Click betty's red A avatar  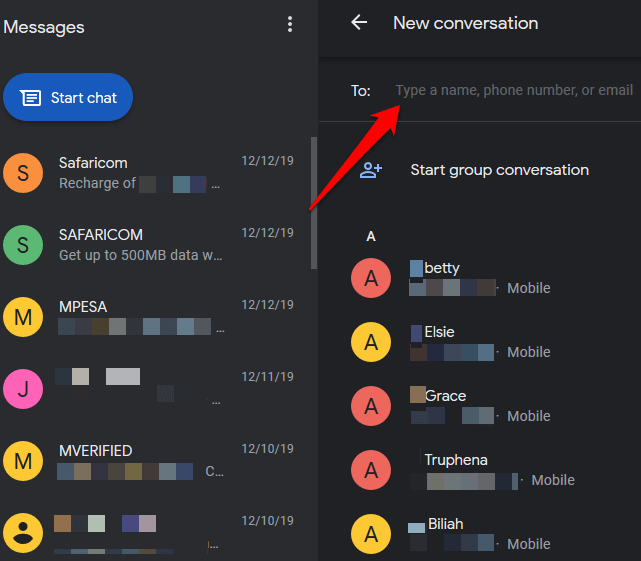pyautogui.click(x=371, y=278)
